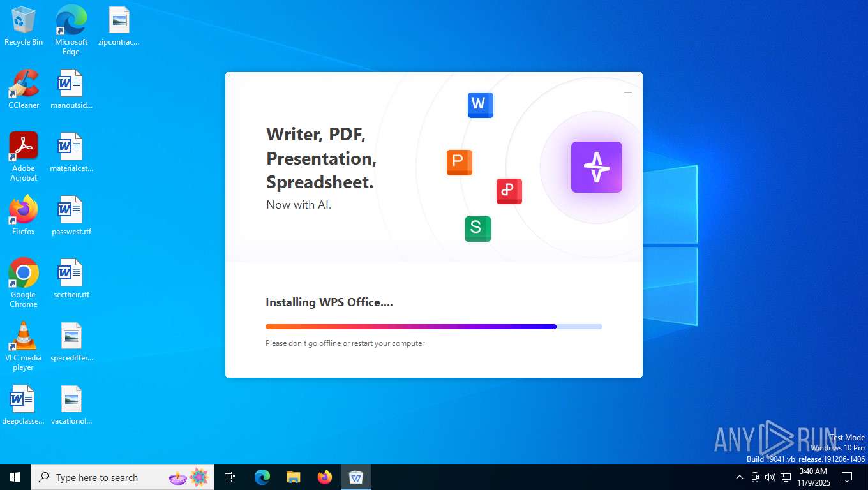This screenshot has width=868, height=490.
Task: Click the volume speaker tray icon
Action: [770, 477]
